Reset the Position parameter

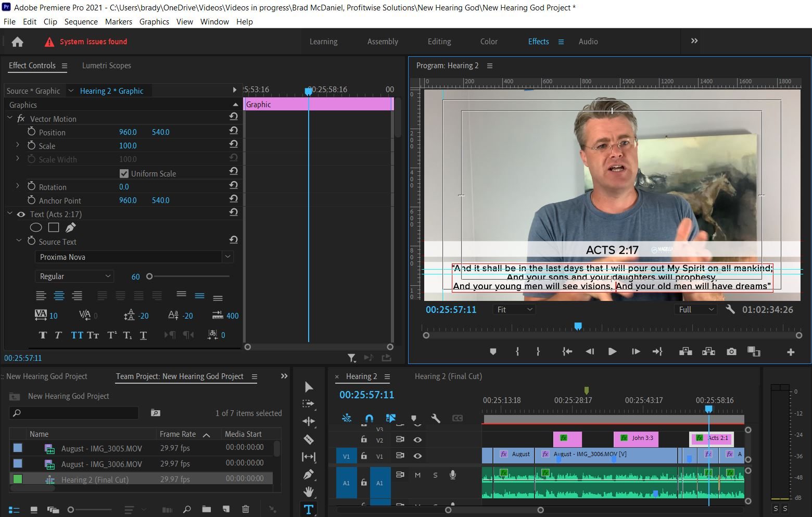point(234,131)
